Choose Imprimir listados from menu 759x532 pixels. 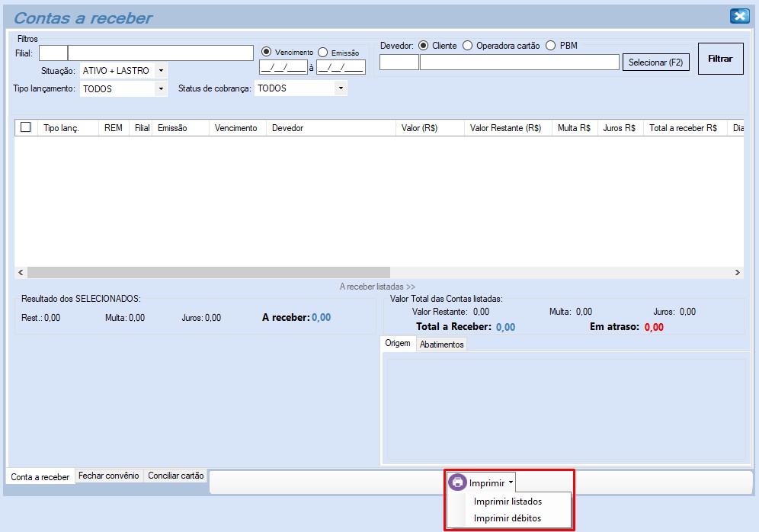click(x=508, y=502)
